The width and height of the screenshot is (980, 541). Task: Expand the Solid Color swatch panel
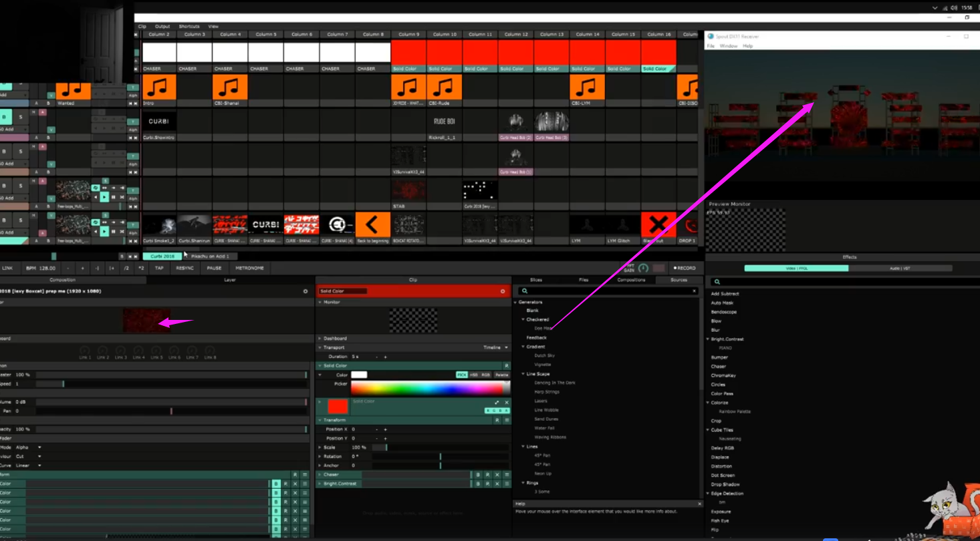pyautogui.click(x=497, y=402)
